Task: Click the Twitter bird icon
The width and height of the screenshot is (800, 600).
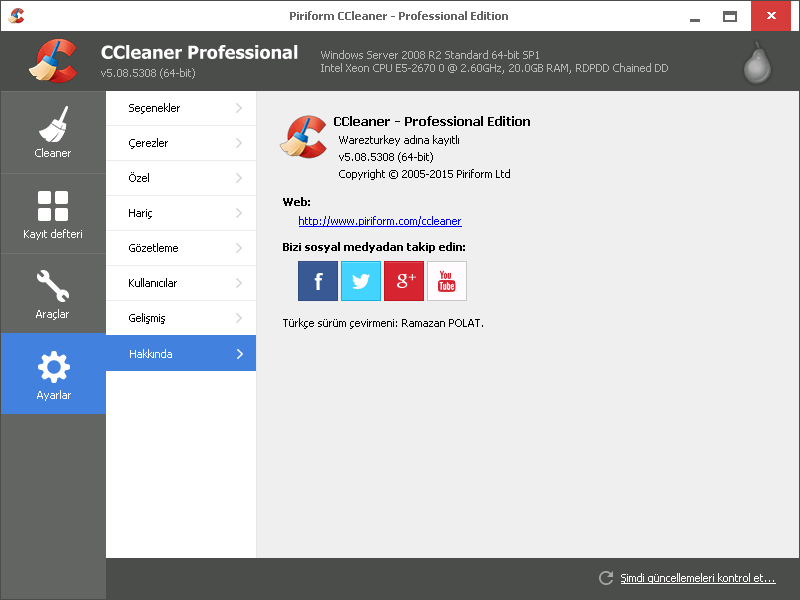Action: (x=361, y=280)
